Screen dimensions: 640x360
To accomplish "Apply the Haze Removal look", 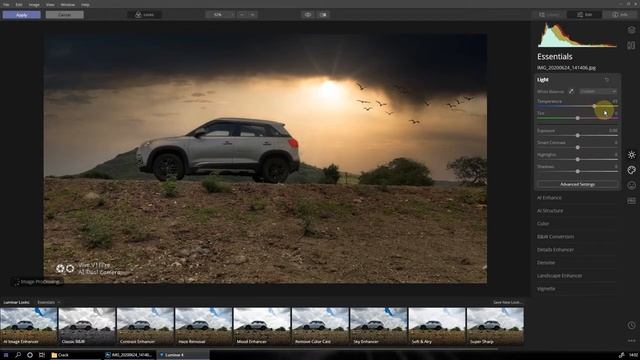I will tap(204, 327).
